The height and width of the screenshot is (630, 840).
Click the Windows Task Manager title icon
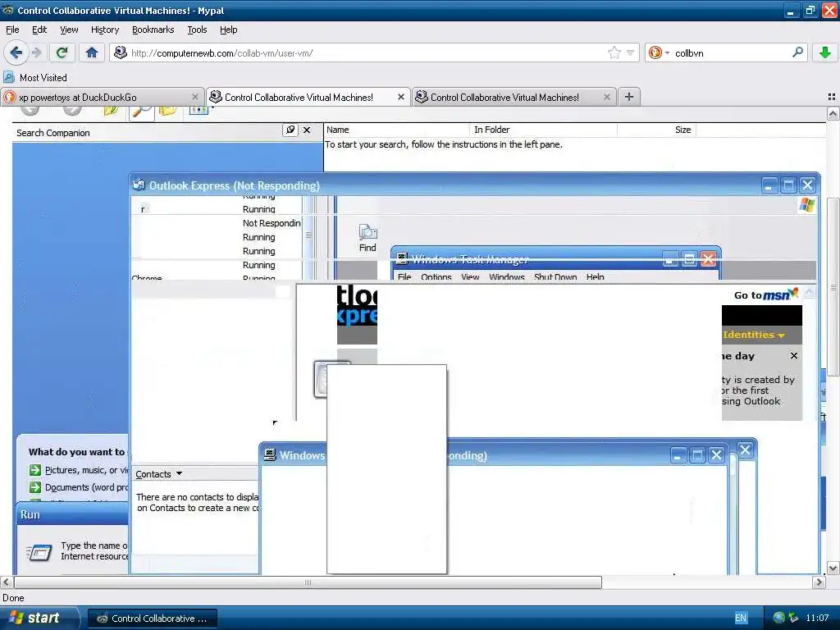pyautogui.click(x=402, y=258)
